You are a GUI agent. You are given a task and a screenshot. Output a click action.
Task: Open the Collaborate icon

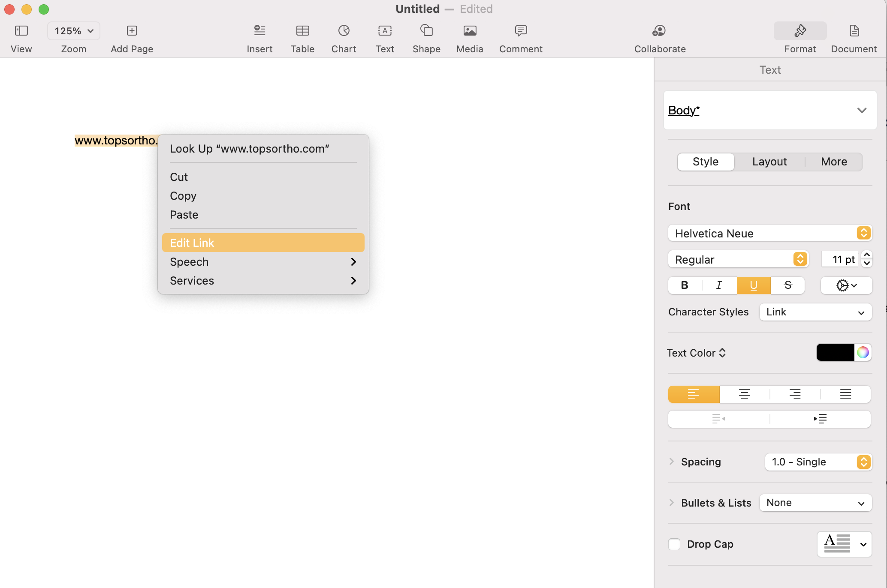tap(659, 31)
